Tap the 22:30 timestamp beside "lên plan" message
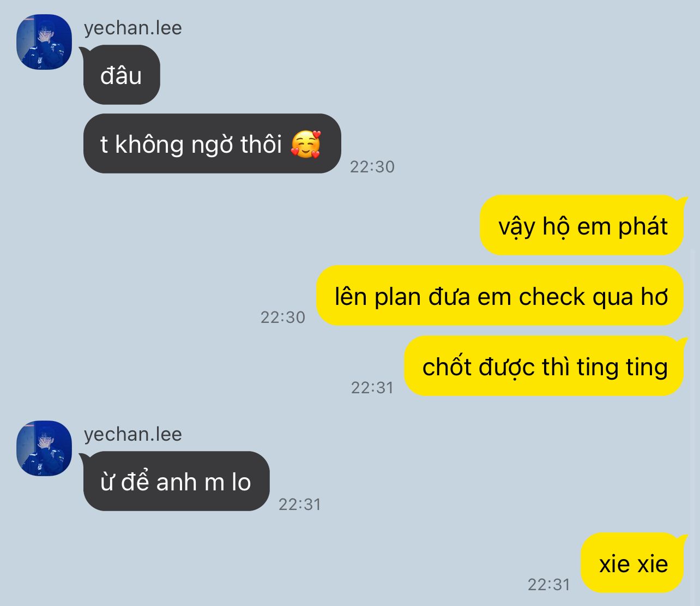Viewport: 700px width, 606px height. point(283,317)
